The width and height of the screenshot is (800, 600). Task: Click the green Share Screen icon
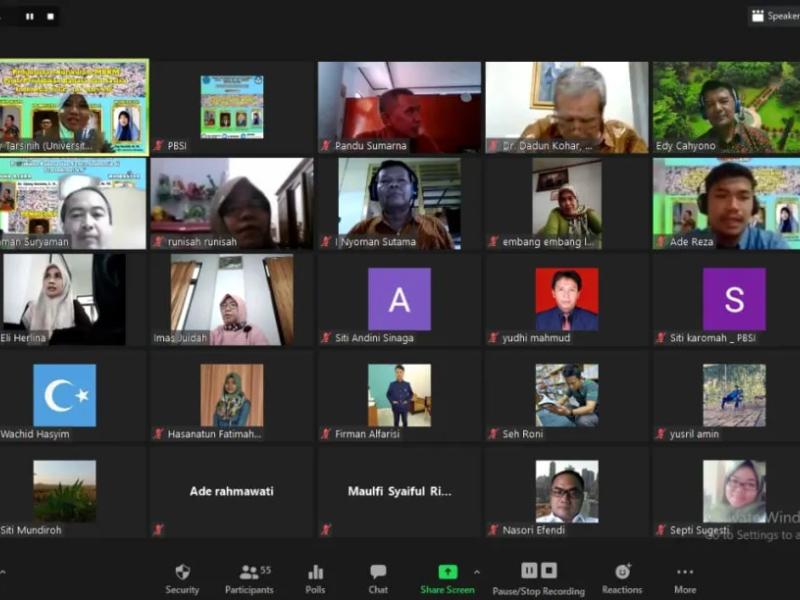447,572
